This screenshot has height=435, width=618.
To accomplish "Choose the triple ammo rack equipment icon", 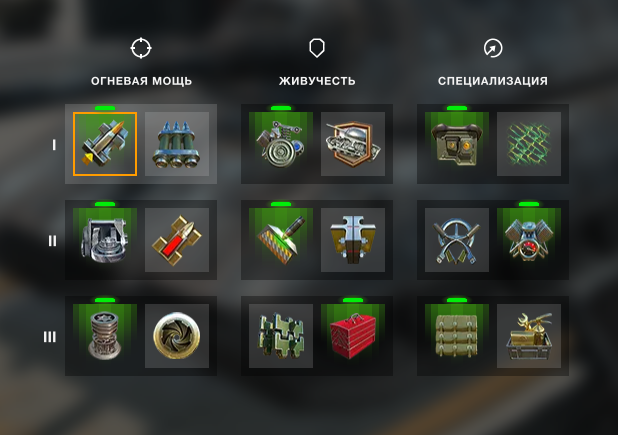I will (177, 144).
